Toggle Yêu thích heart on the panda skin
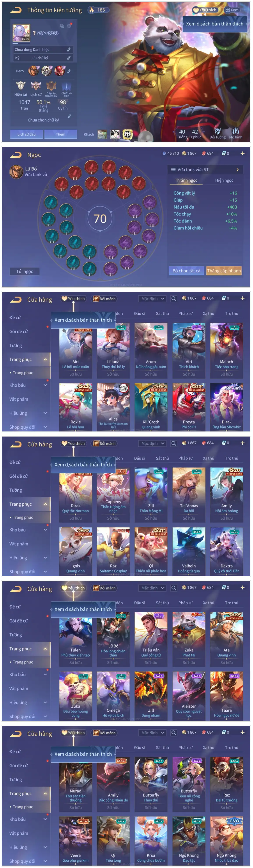Image resolution: width=253 pixels, height=868 pixels. pos(205,10)
